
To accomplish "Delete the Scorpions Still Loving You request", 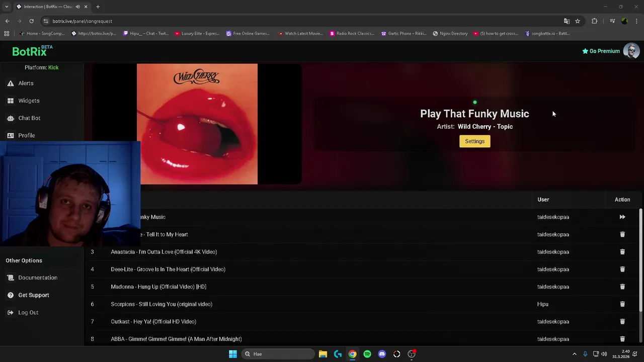I will tap(622, 304).
